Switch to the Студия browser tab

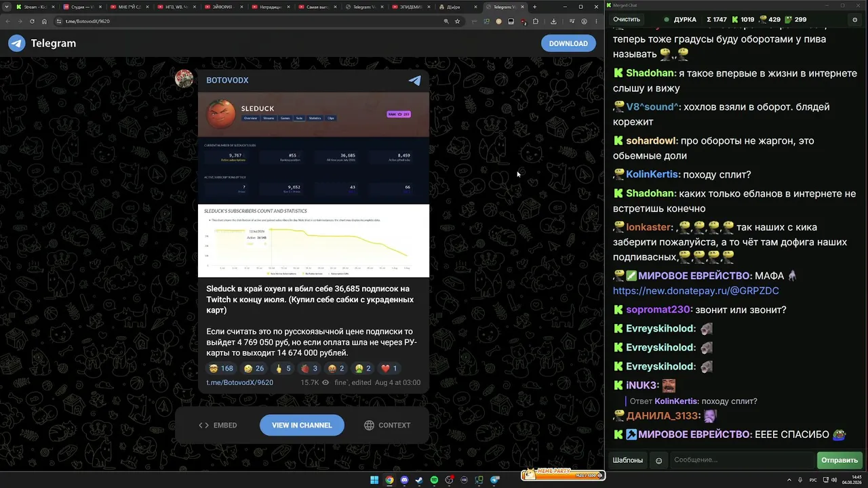(x=81, y=7)
